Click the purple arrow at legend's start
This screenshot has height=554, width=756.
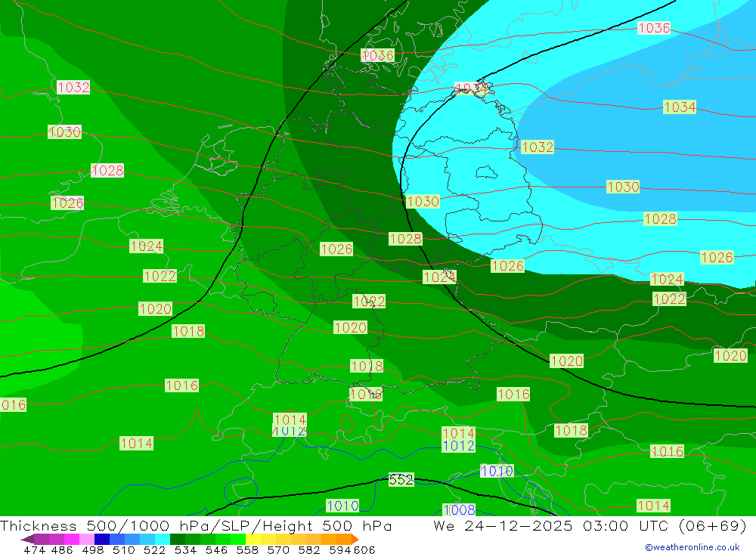point(27,539)
